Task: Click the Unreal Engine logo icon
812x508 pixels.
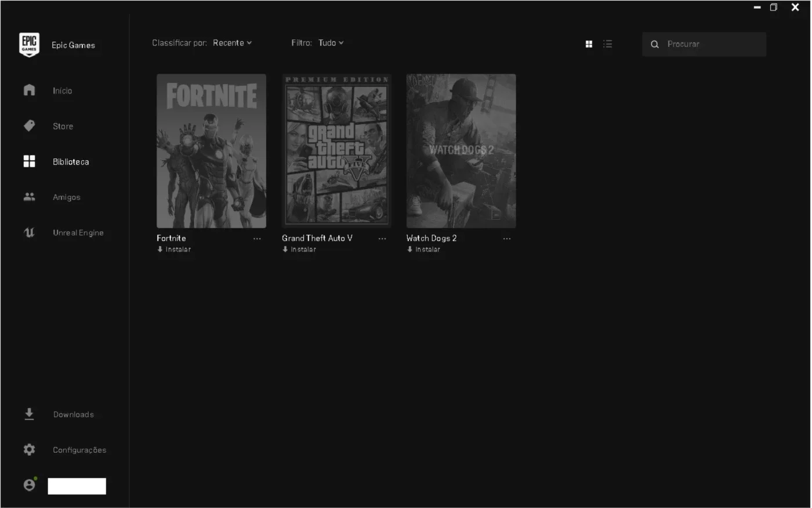Action: click(x=29, y=232)
